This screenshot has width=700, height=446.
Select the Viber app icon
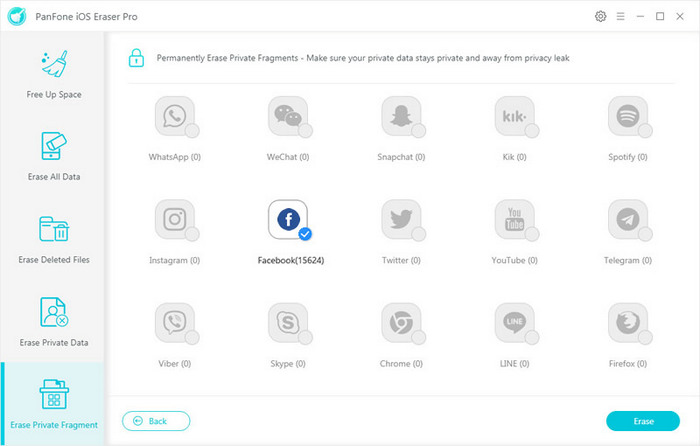(x=175, y=323)
